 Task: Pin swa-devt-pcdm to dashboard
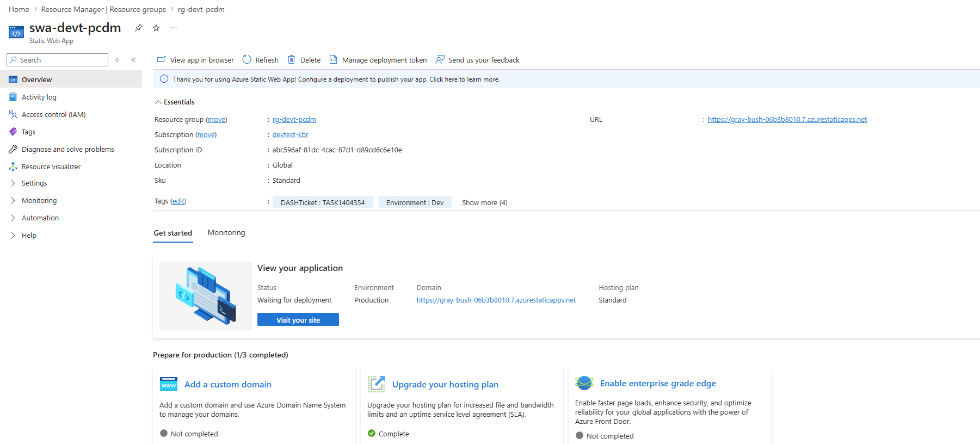pyautogui.click(x=139, y=28)
